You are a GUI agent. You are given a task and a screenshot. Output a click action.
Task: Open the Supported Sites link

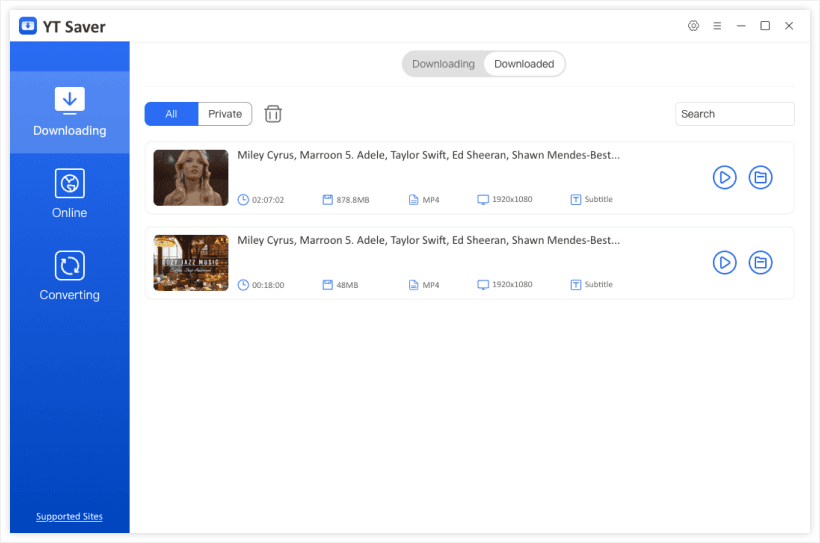[69, 516]
